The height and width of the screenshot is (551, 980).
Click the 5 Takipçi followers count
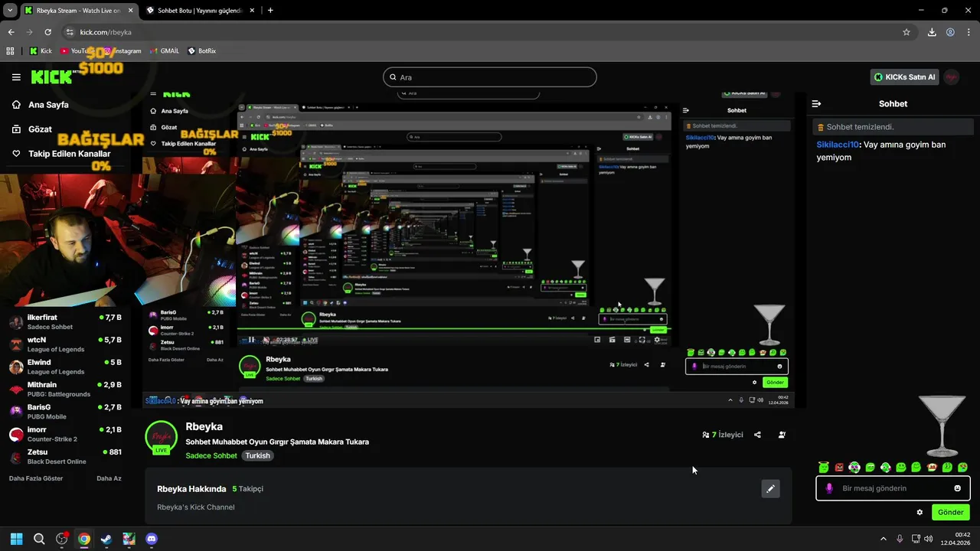(x=248, y=488)
